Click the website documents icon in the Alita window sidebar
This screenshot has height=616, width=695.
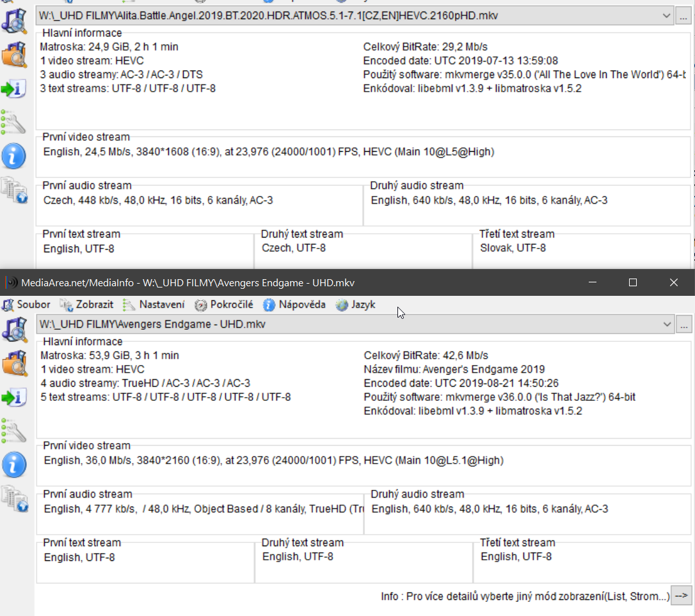14,190
